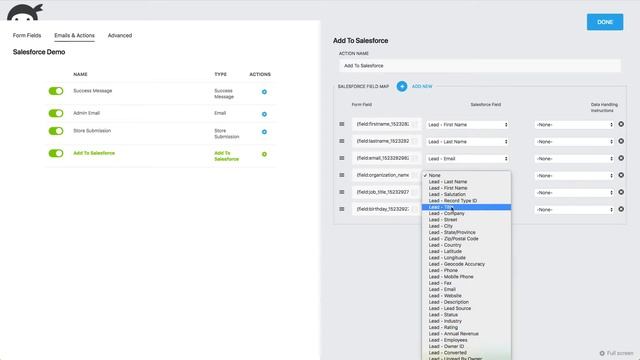
Task: Click the blue plus Add New icon
Action: 402,86
